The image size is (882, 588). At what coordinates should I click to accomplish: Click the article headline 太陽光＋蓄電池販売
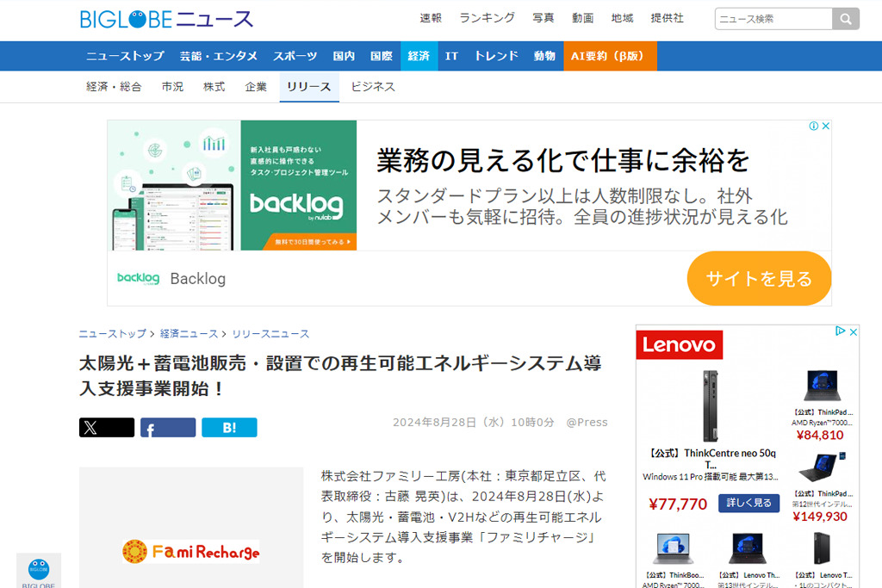(340, 375)
